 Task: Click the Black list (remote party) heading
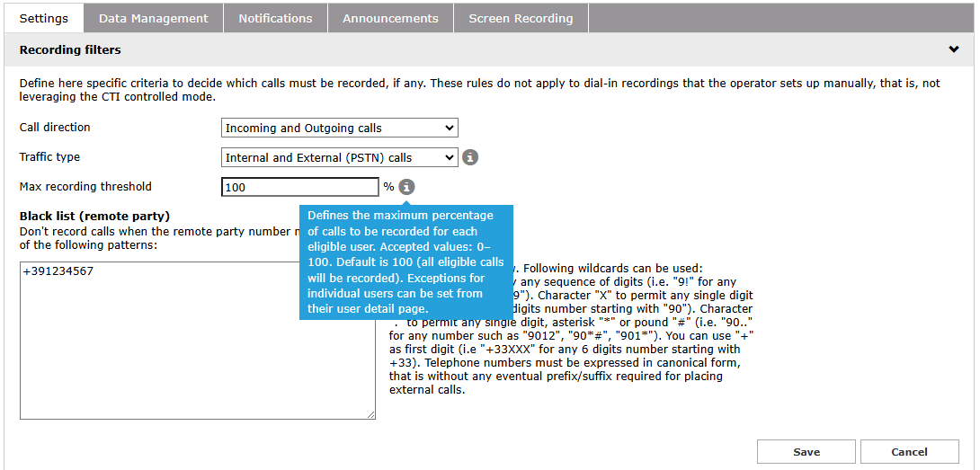(x=94, y=216)
